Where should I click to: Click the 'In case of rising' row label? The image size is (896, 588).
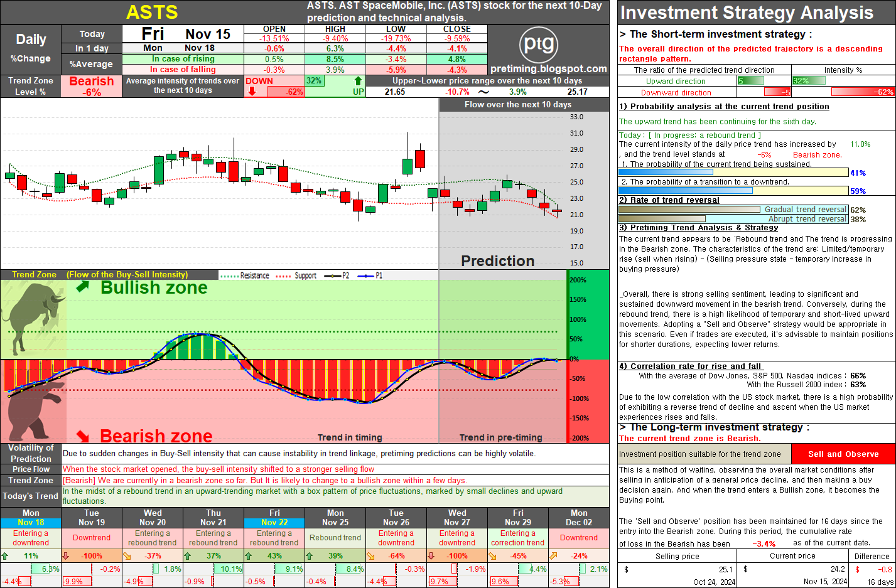pos(183,59)
